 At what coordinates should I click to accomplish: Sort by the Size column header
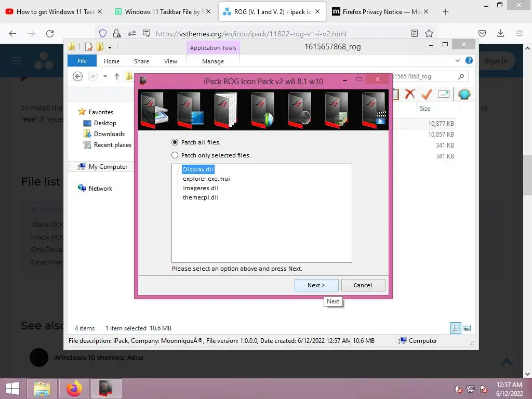425,109
